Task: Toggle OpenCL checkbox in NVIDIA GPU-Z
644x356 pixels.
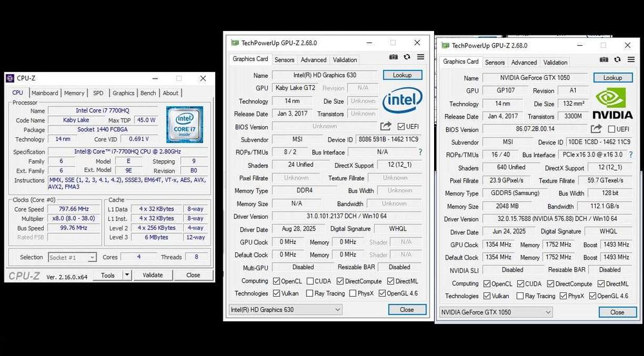Action: pos(487,284)
